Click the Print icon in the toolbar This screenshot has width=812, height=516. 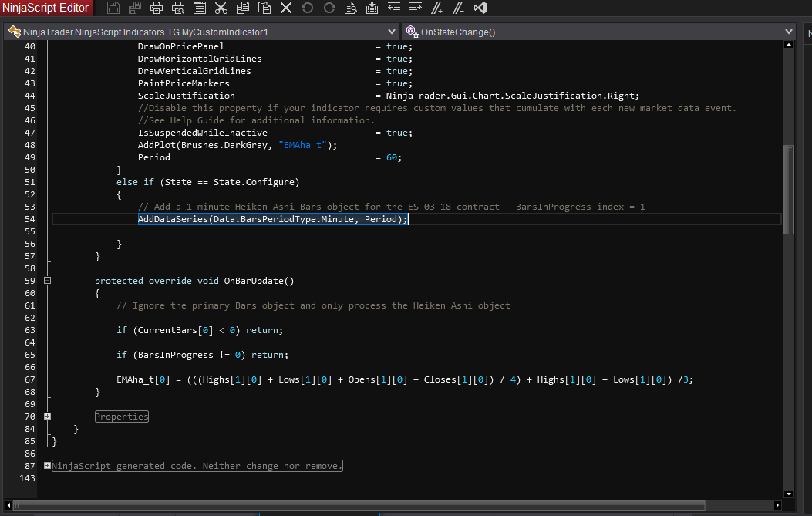pos(157,8)
